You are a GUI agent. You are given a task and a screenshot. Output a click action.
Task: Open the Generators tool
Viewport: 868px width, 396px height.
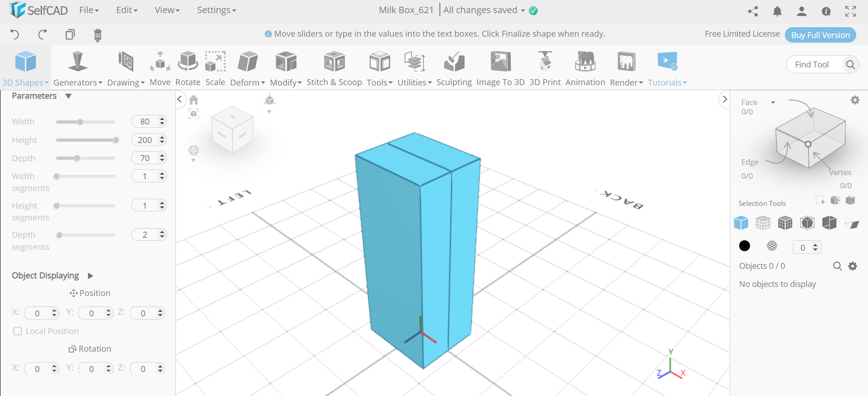click(78, 68)
